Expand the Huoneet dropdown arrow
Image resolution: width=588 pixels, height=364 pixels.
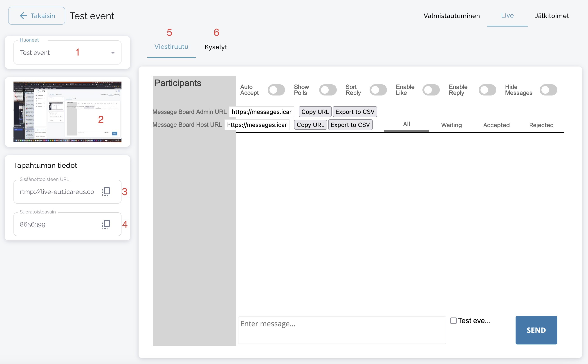coord(113,53)
